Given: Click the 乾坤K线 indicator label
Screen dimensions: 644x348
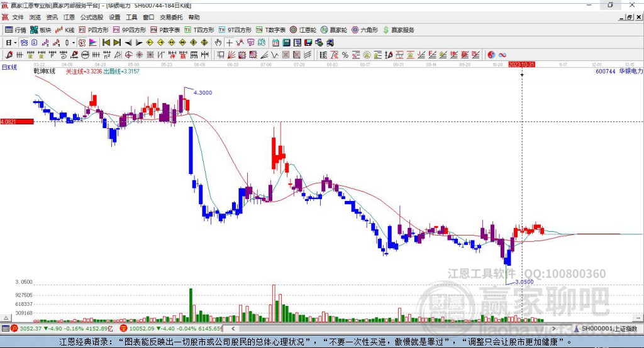Looking at the screenshot, I should click(45, 71).
